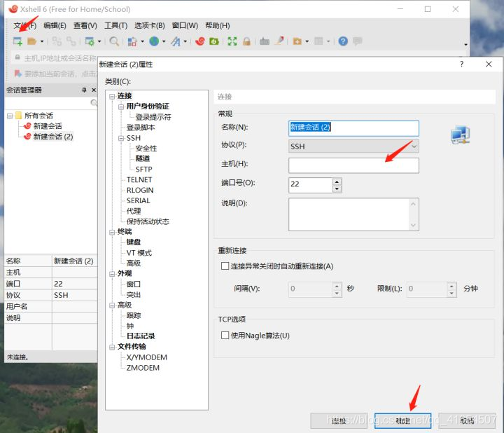The image size is (504, 433).
Task: Collapse the 外观 category node
Action: point(112,274)
